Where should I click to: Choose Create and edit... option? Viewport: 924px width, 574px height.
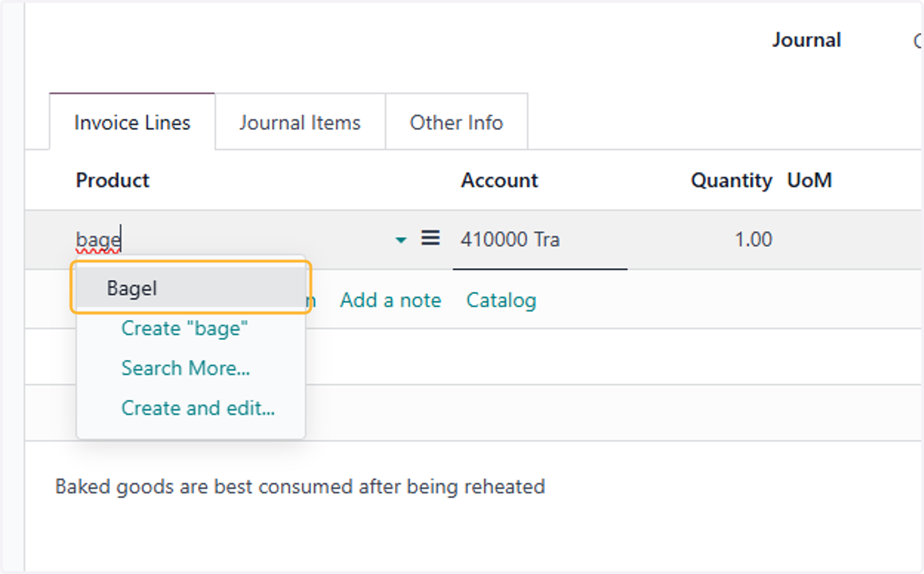pos(198,409)
